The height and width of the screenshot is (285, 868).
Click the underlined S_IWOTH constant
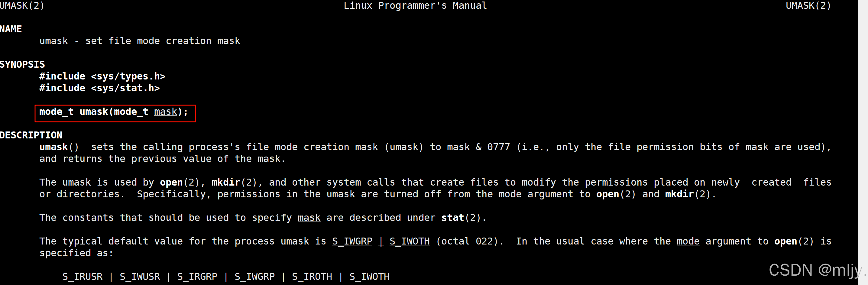410,241
